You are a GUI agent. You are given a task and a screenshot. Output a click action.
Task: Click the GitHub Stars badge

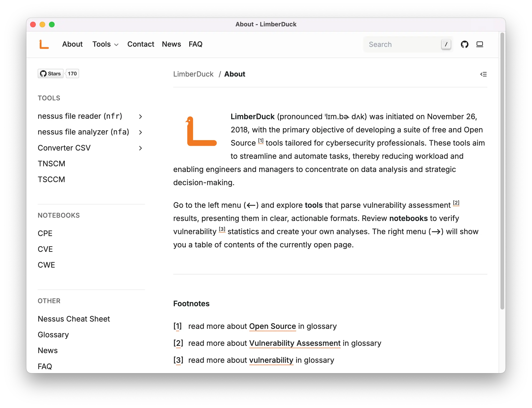pyautogui.click(x=50, y=73)
